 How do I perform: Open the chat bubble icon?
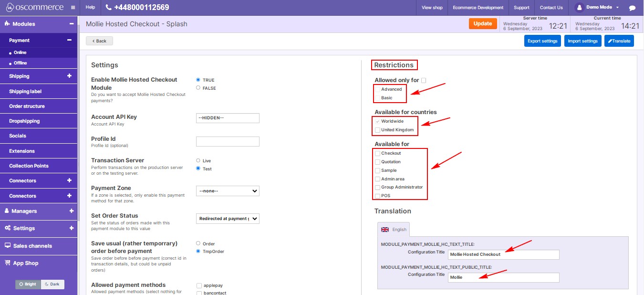point(632,8)
